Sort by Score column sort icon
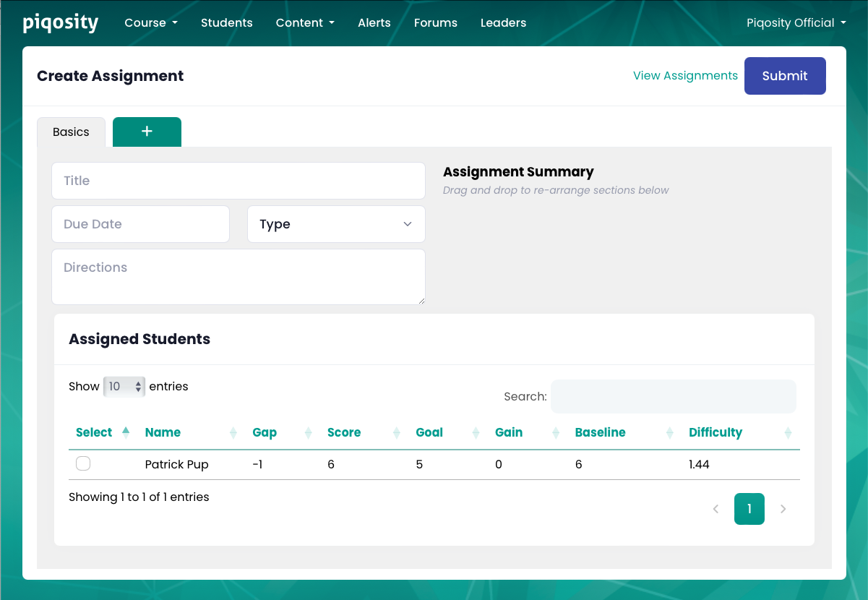 396,433
